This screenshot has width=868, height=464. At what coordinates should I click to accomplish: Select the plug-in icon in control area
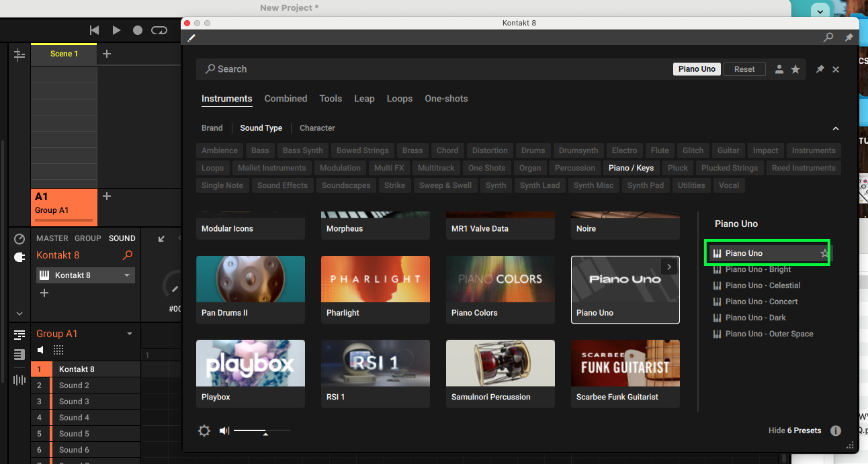pyautogui.click(x=19, y=257)
